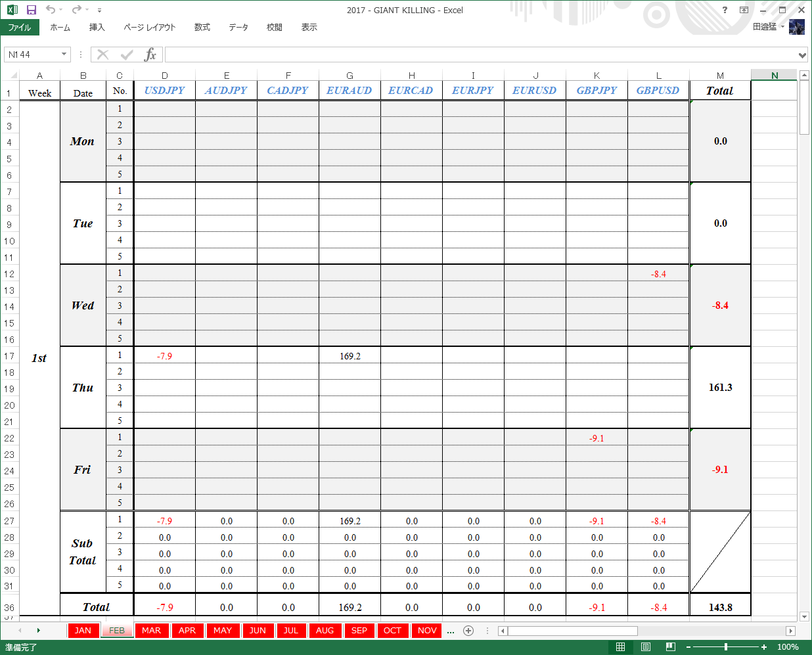Expand the formula bar chevron
Image resolution: width=812 pixels, height=655 pixels.
tap(802, 55)
